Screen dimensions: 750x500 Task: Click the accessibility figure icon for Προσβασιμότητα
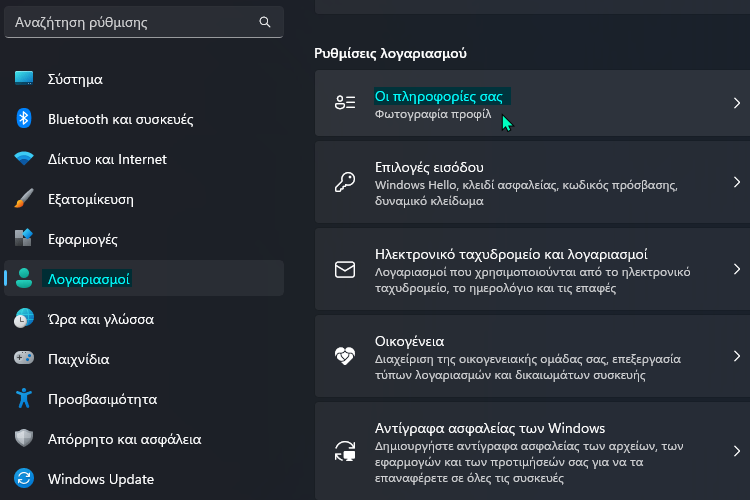click(24, 398)
